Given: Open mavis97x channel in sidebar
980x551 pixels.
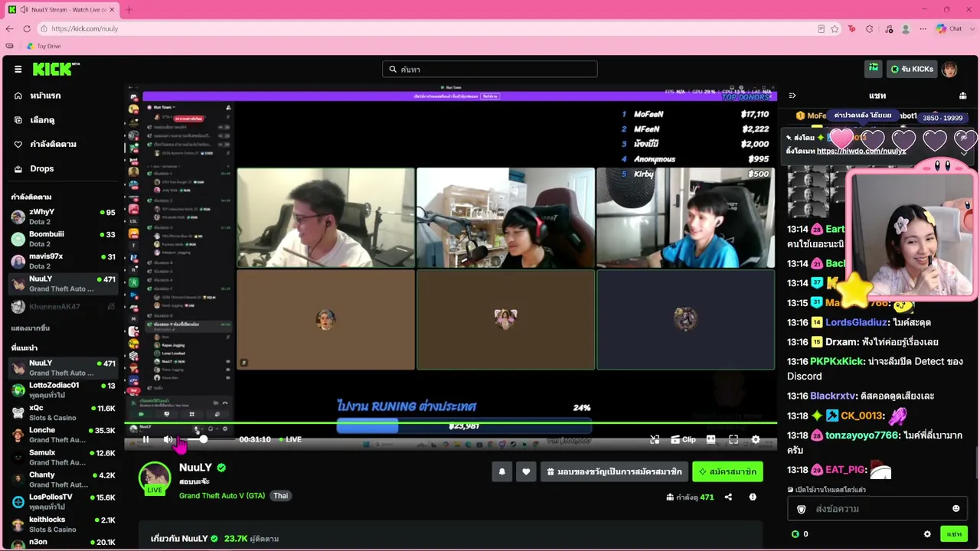Looking at the screenshot, I should (x=63, y=261).
